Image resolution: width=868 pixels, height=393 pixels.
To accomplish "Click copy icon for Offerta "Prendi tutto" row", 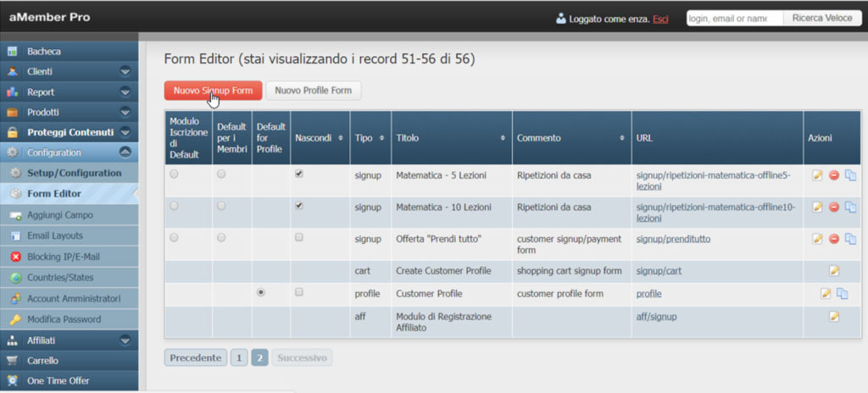I will (x=850, y=239).
